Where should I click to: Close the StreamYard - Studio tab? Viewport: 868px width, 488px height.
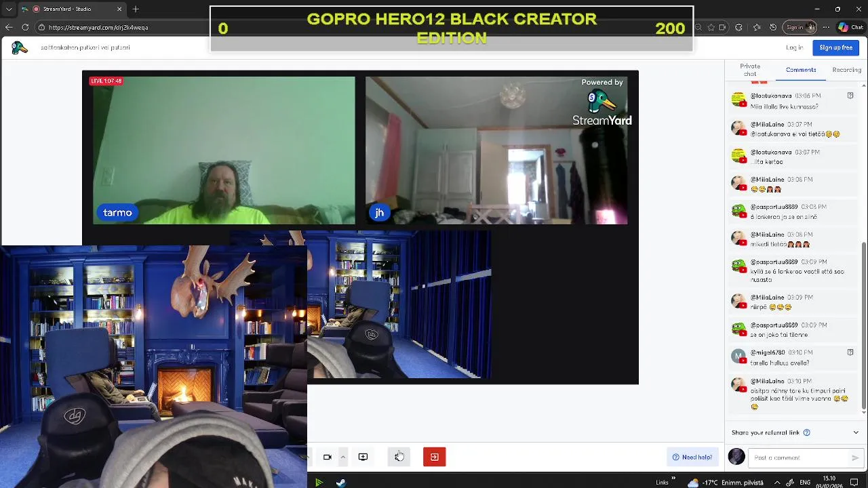[120, 9]
